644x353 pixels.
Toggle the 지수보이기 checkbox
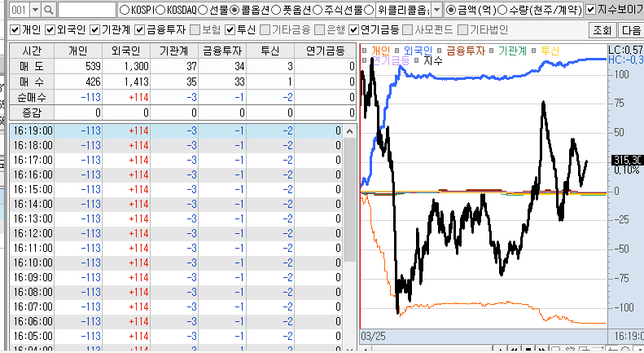coord(591,10)
